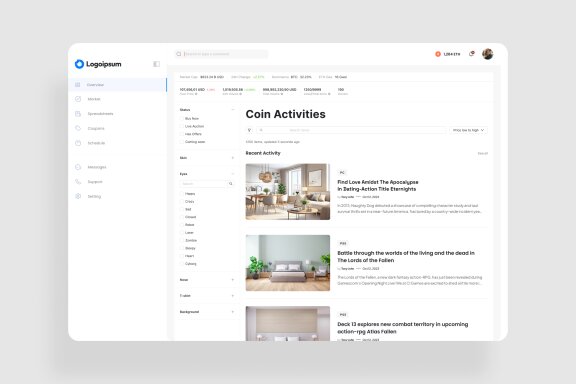Expand the T-shirt filter section
This screenshot has width=576, height=384.
tap(233, 296)
